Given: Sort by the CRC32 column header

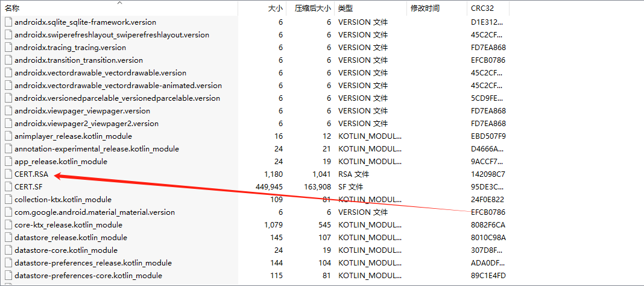Looking at the screenshot, I should point(483,8).
